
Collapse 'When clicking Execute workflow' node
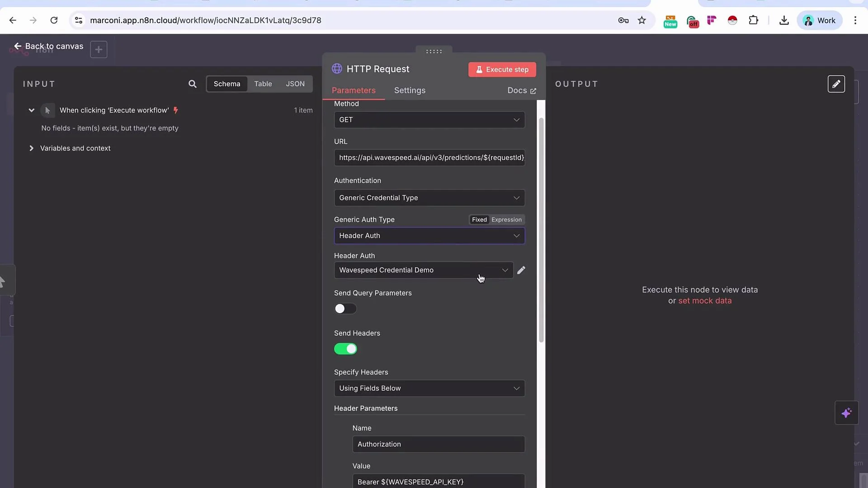[x=31, y=110]
